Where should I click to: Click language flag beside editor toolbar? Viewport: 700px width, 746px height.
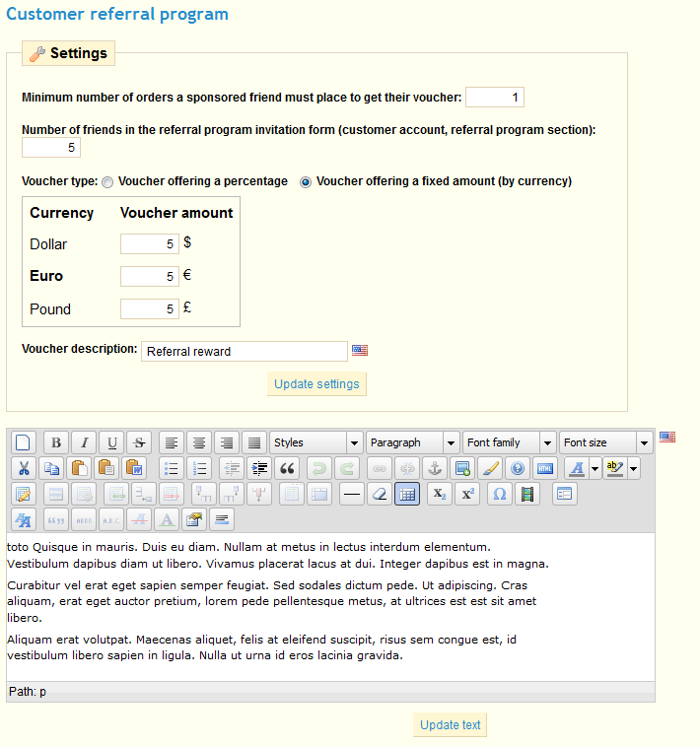(667, 437)
